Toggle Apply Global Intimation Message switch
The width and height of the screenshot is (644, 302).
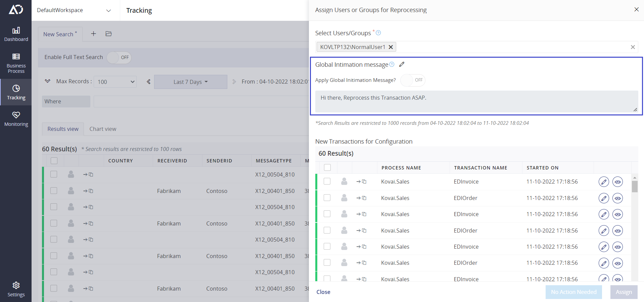click(413, 80)
